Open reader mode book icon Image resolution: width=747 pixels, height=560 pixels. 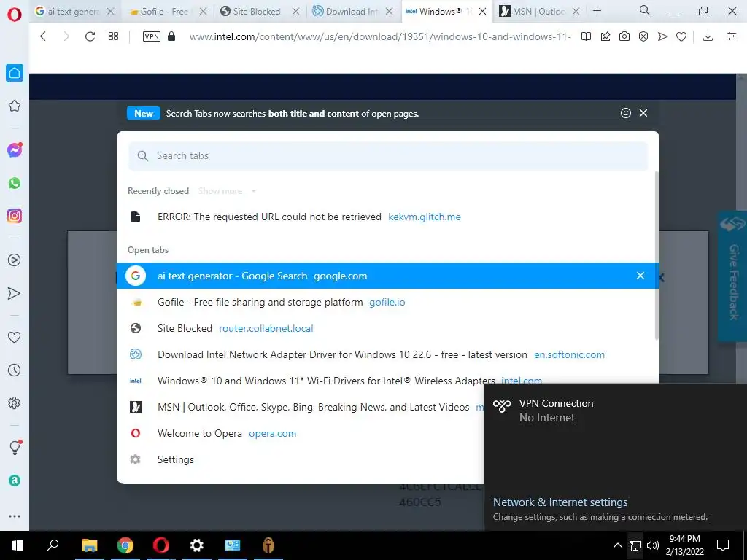pos(586,36)
